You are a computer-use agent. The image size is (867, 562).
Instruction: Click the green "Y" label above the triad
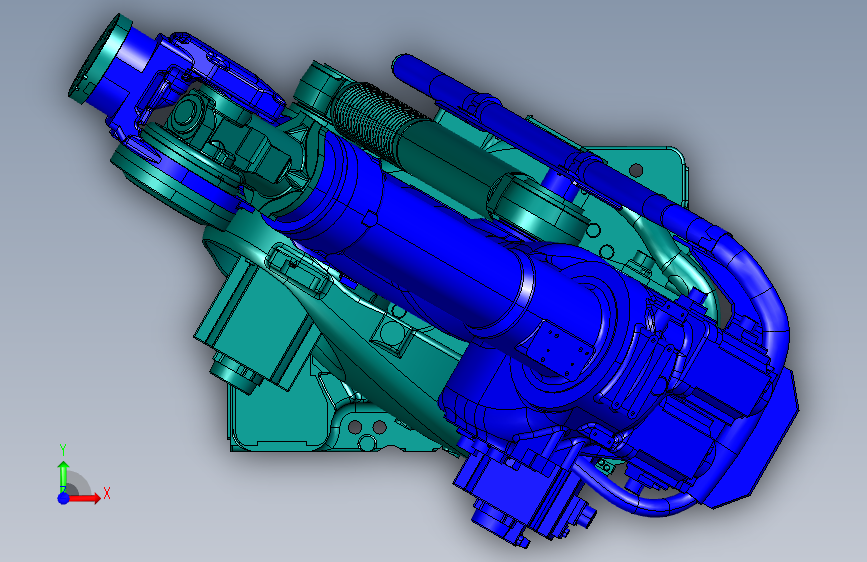63,450
